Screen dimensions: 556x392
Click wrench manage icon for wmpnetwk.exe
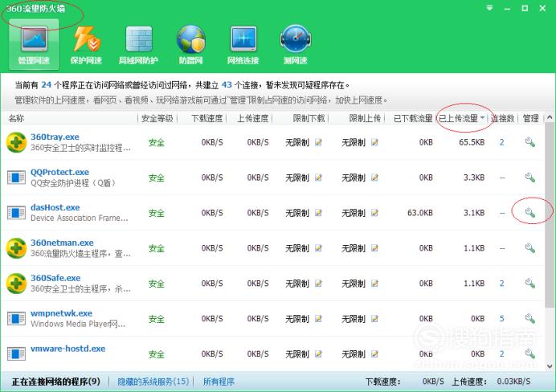[529, 318]
